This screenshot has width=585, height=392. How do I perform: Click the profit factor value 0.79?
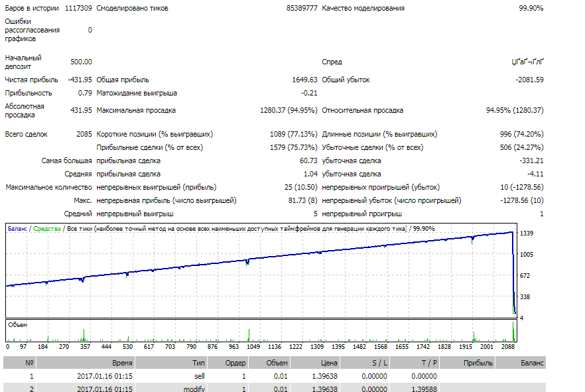pyautogui.click(x=85, y=94)
